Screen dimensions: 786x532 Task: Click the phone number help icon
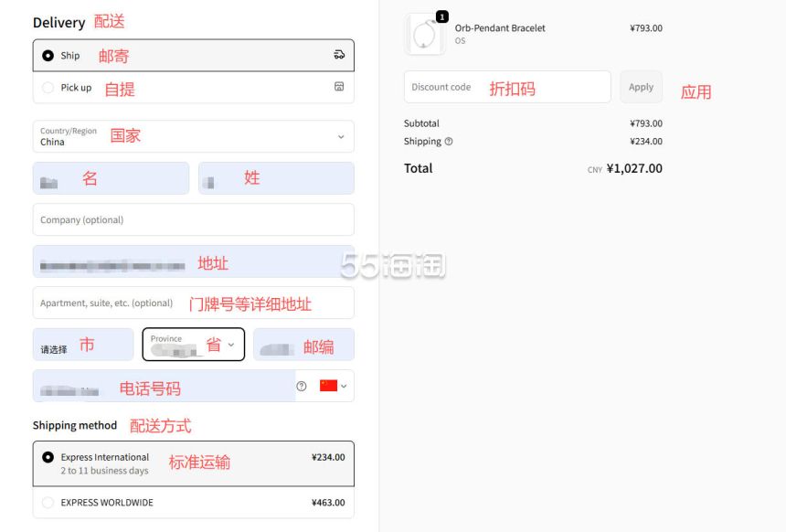click(x=302, y=386)
